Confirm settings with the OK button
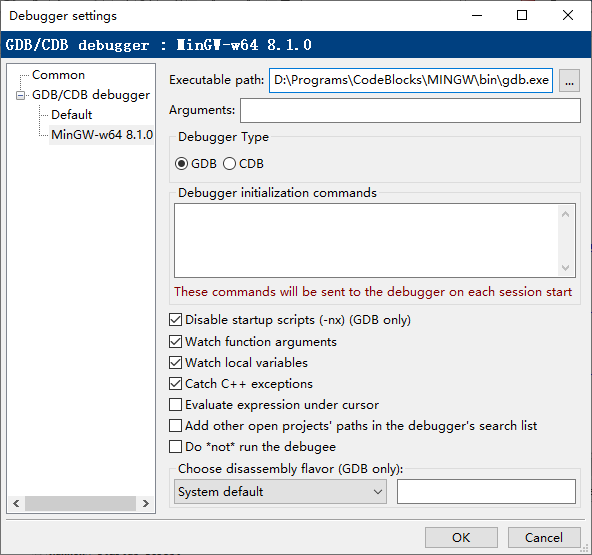592x555 pixels. click(x=461, y=537)
